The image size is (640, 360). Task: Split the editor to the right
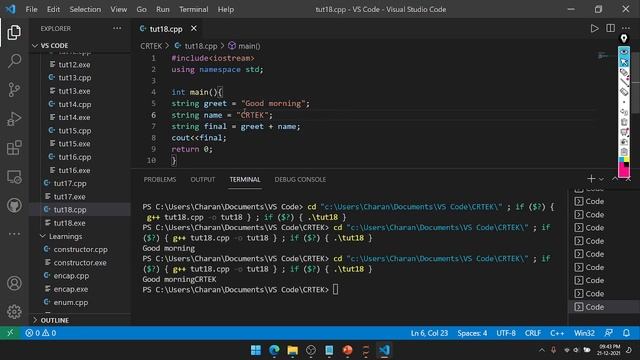(x=610, y=29)
